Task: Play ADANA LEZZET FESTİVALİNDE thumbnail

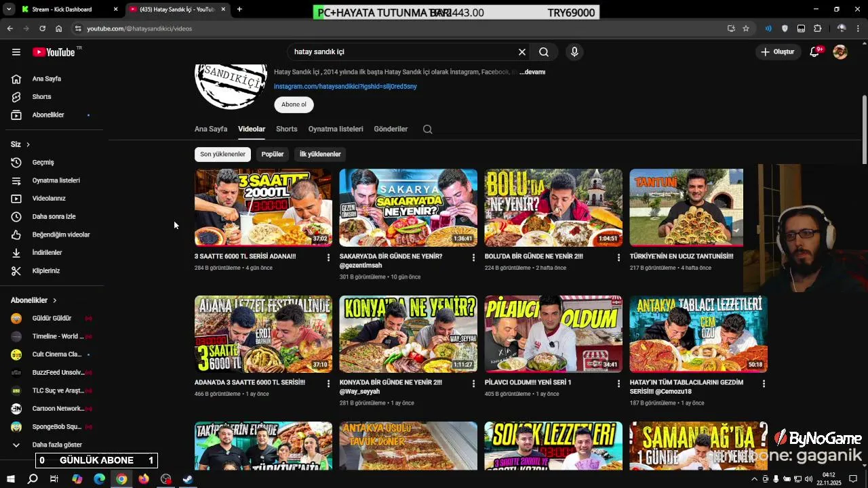Action: pyautogui.click(x=263, y=334)
